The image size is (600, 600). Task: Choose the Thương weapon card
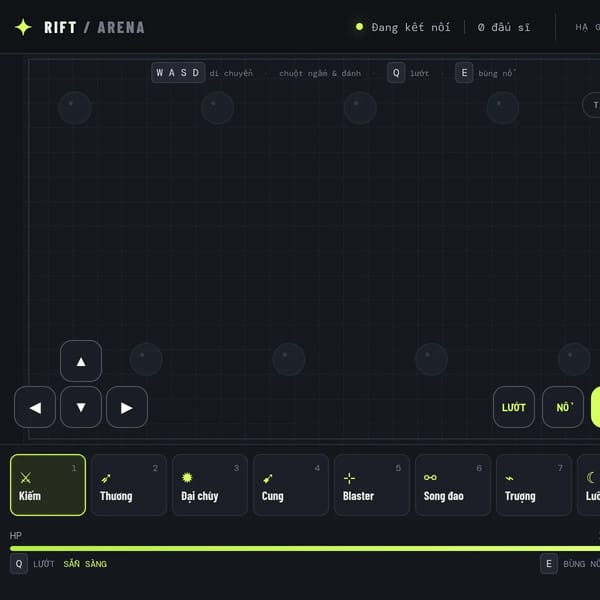(x=129, y=485)
